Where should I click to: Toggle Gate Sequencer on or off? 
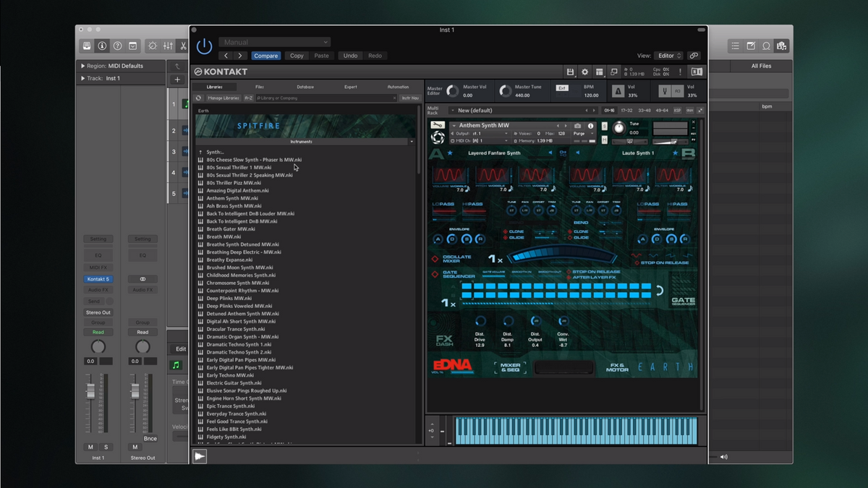(x=435, y=275)
